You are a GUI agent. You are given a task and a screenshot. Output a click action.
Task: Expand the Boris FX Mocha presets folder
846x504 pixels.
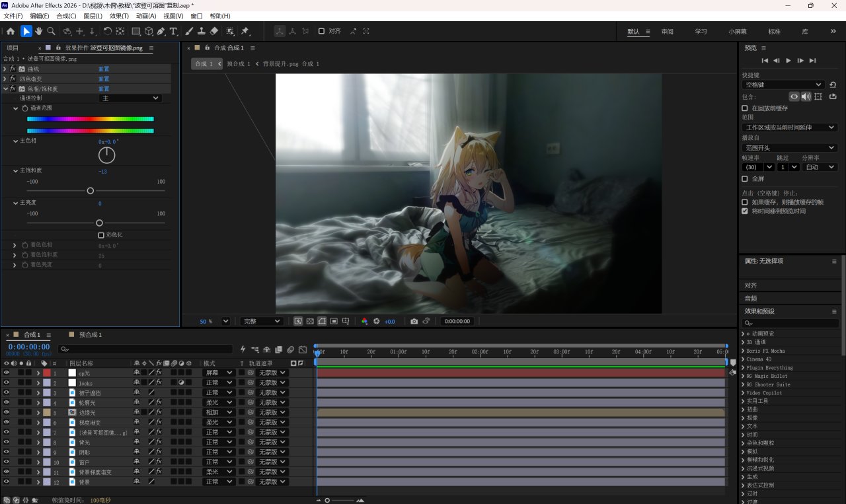[x=744, y=351]
